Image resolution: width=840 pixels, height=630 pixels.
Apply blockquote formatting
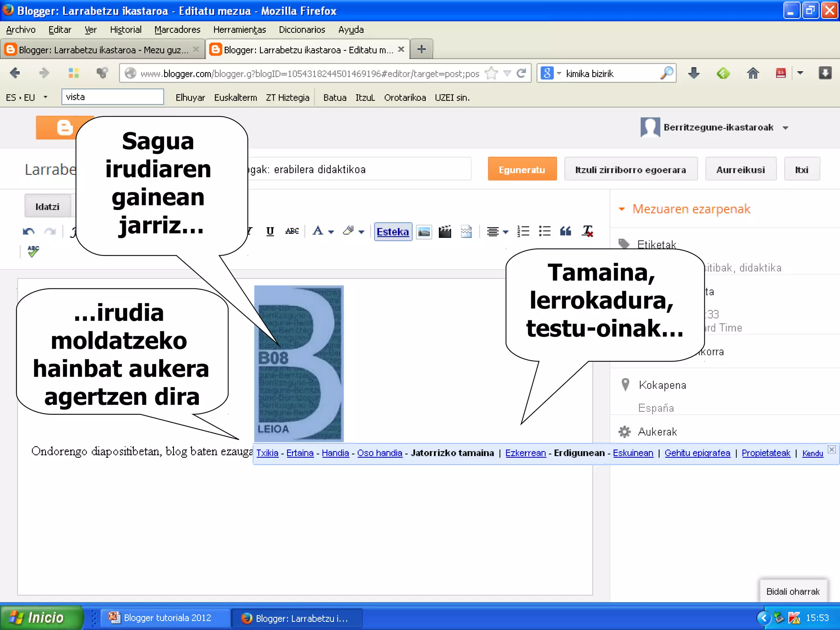pos(566,231)
